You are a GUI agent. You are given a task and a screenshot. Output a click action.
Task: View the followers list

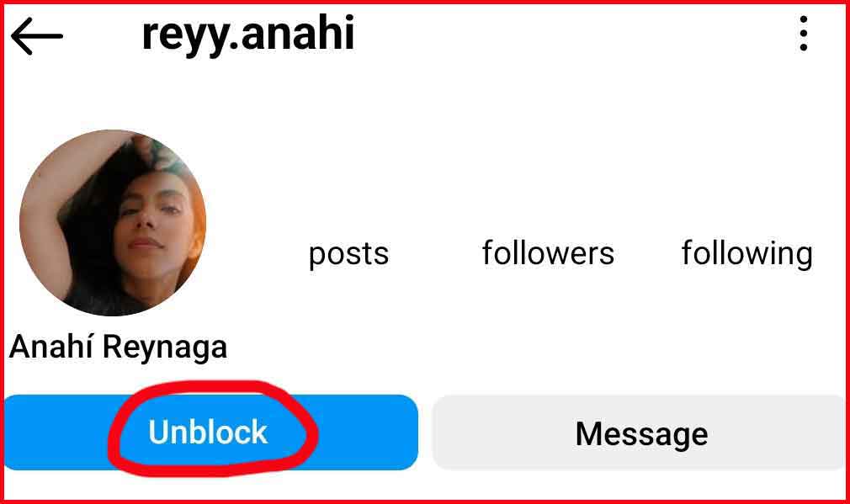coord(548,252)
